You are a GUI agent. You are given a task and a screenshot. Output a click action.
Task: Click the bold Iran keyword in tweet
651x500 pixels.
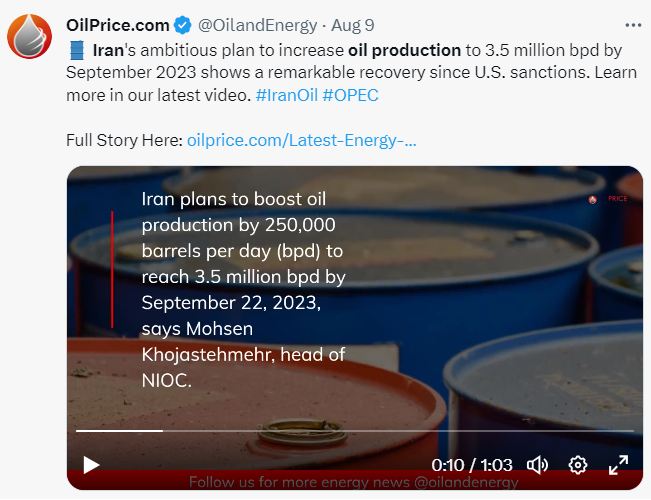(x=110, y=48)
